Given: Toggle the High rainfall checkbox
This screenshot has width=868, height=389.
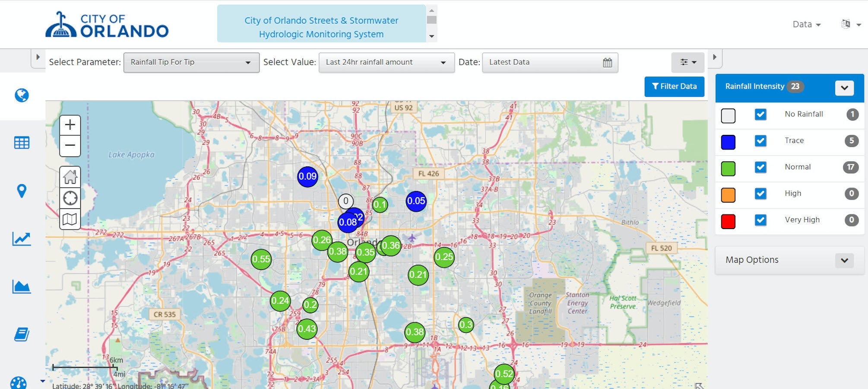Looking at the screenshot, I should (760, 193).
